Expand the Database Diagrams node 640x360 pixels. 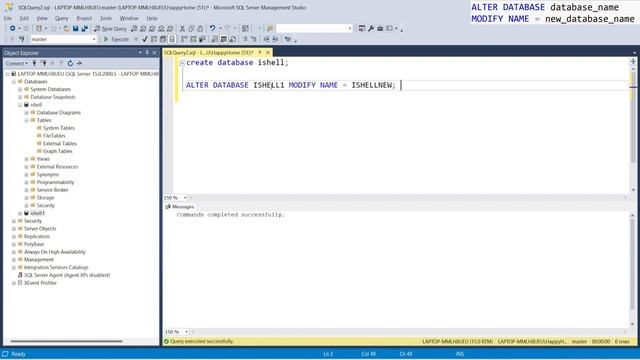coord(27,113)
